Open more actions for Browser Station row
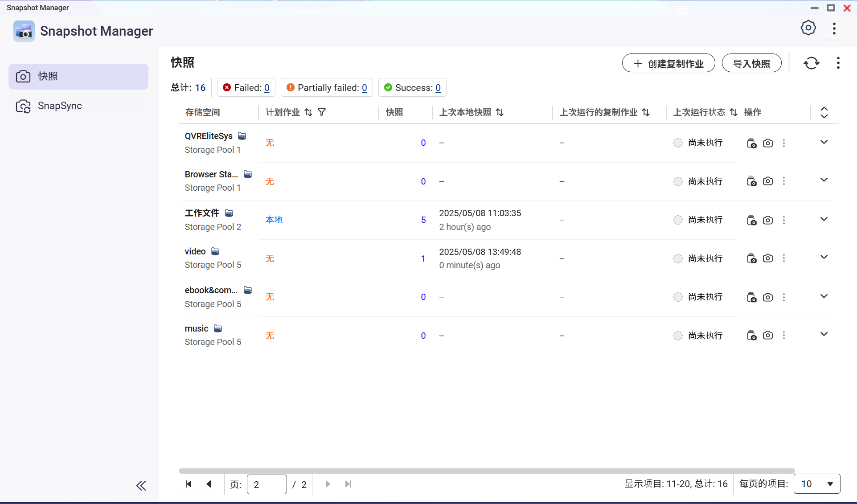Screen dimensions: 857x504 (x=784, y=181)
